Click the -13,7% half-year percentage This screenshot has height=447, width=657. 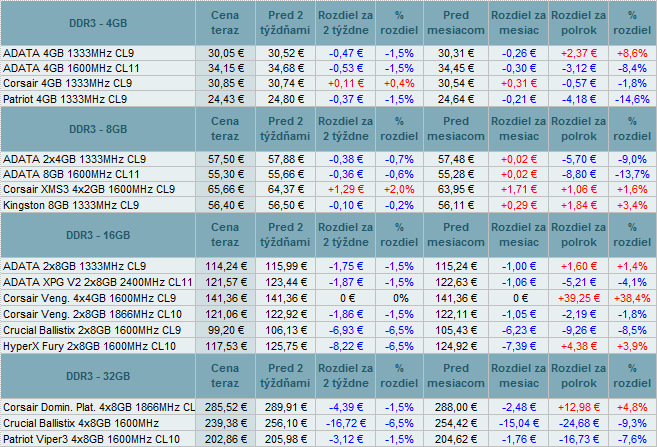point(632,174)
